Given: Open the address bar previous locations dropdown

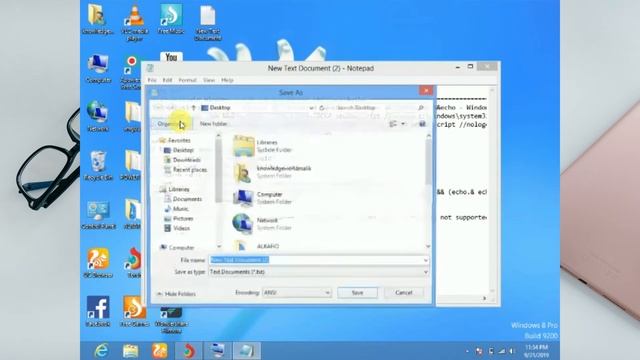Looking at the screenshot, I should (311, 108).
